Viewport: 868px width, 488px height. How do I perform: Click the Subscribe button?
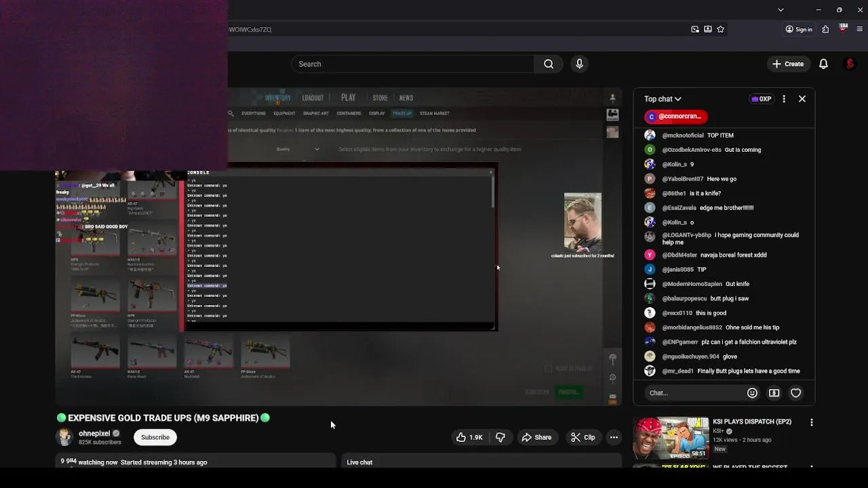point(155,437)
